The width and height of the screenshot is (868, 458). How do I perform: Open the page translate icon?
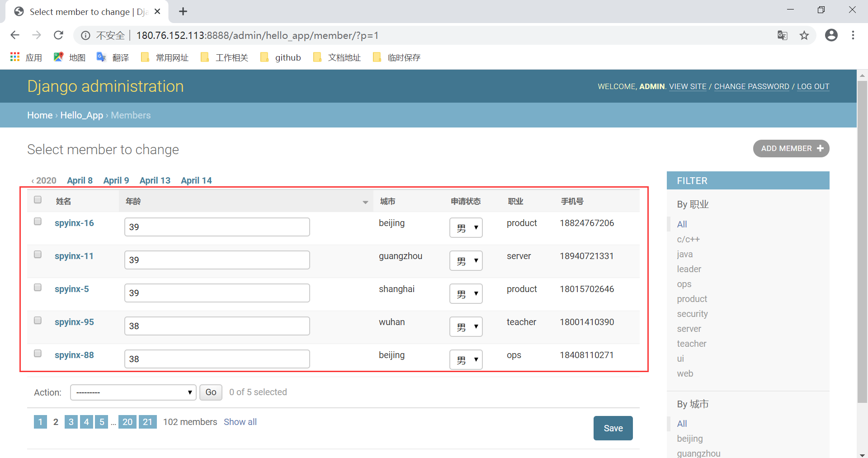783,35
